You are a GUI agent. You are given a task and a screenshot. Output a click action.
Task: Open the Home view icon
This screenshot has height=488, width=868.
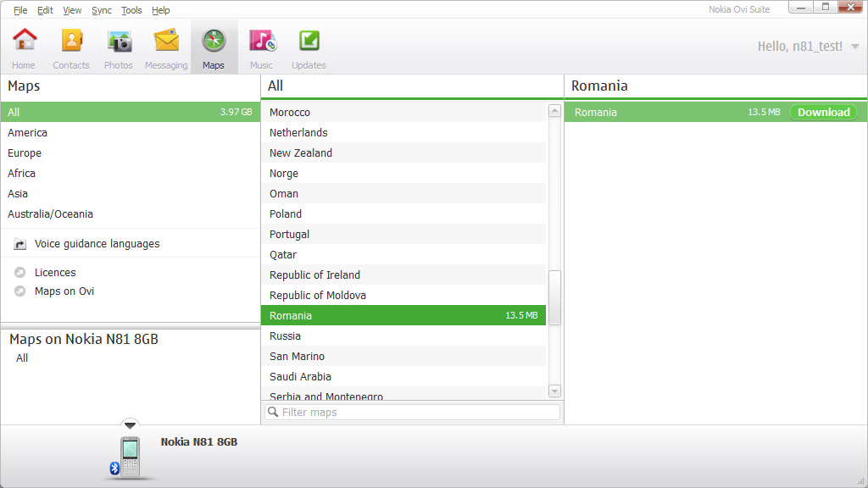25,41
